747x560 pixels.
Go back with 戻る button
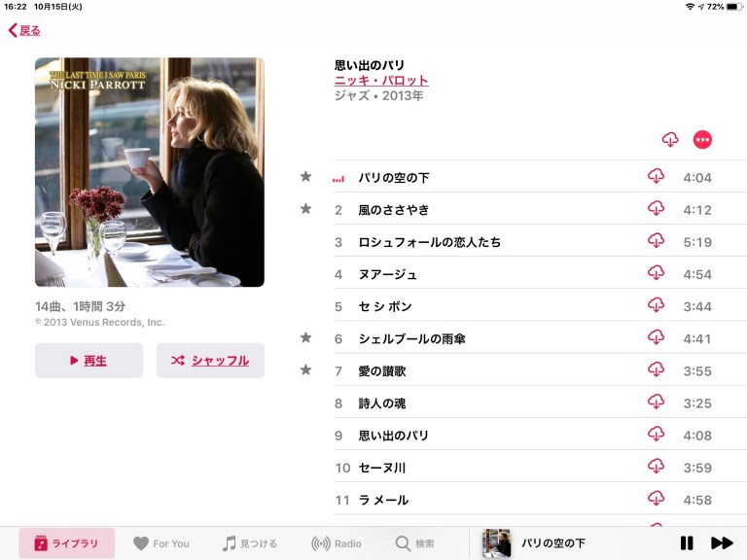point(24,30)
